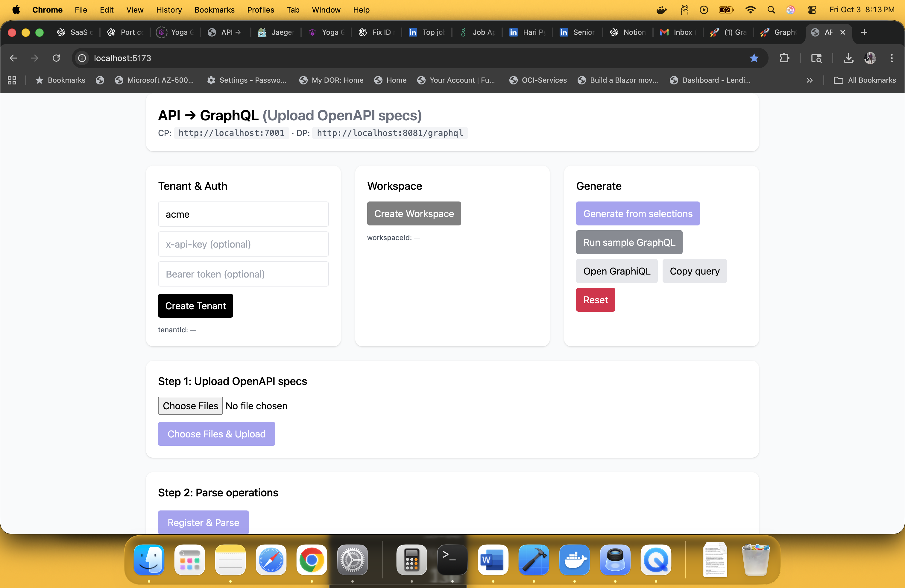Image resolution: width=905 pixels, height=588 pixels.
Task: Open the Chrome profile avatar icon
Action: (870, 58)
